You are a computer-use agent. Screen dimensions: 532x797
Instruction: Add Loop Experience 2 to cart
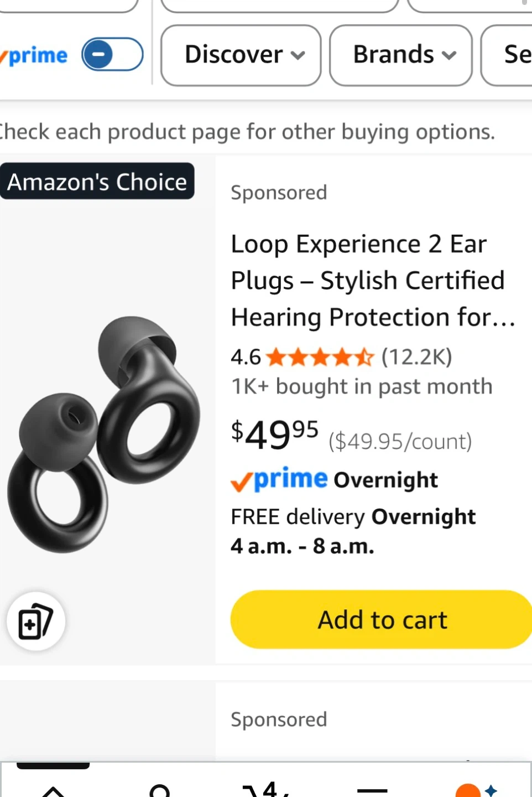click(x=382, y=619)
